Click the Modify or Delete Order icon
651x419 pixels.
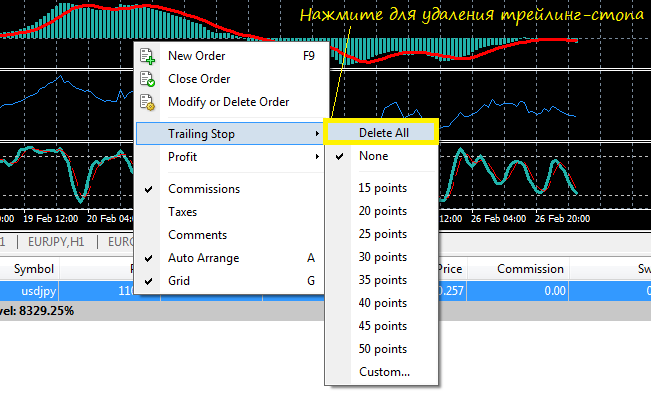[147, 102]
